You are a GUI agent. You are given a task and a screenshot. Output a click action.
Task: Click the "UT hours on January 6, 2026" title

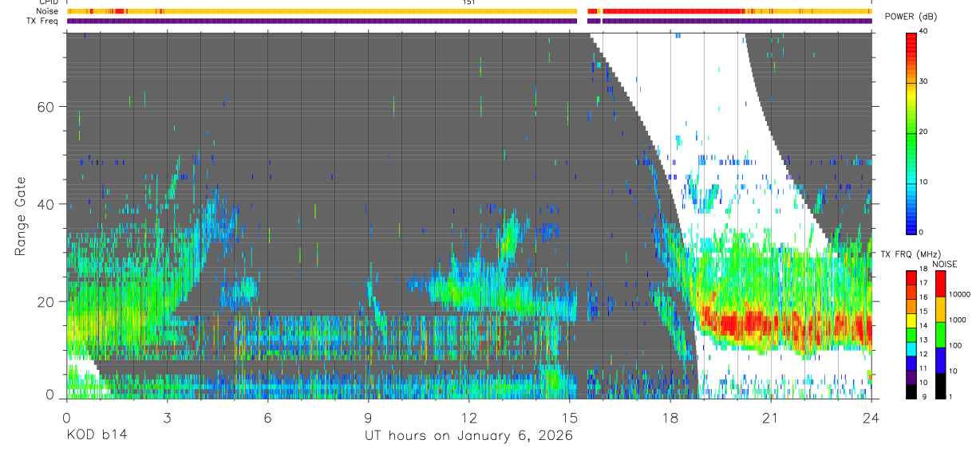pyautogui.click(x=468, y=436)
